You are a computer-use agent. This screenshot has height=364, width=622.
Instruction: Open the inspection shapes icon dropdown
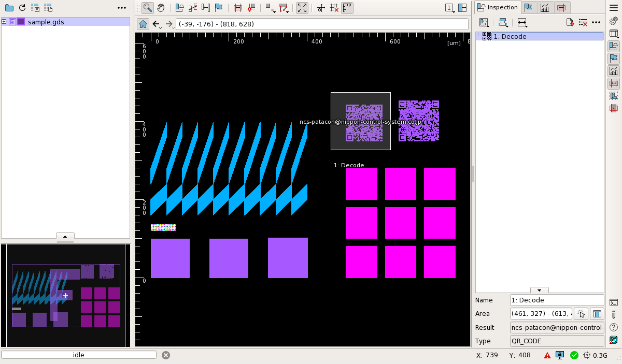(484, 22)
